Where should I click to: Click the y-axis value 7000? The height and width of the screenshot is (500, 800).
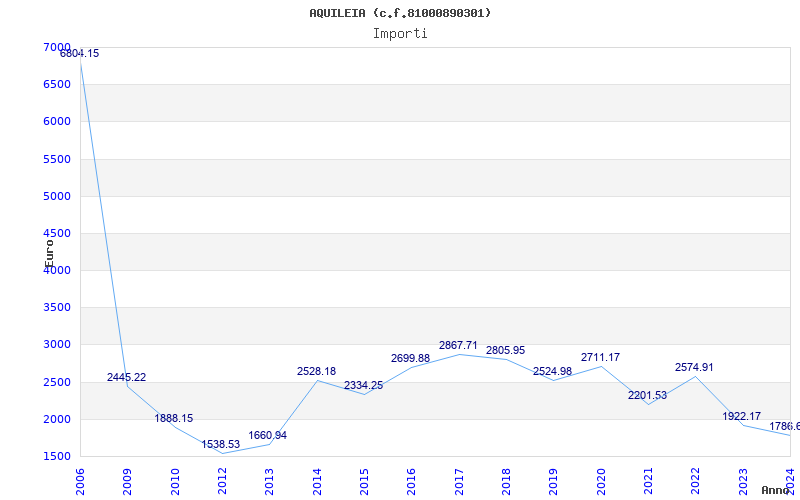(57, 47)
